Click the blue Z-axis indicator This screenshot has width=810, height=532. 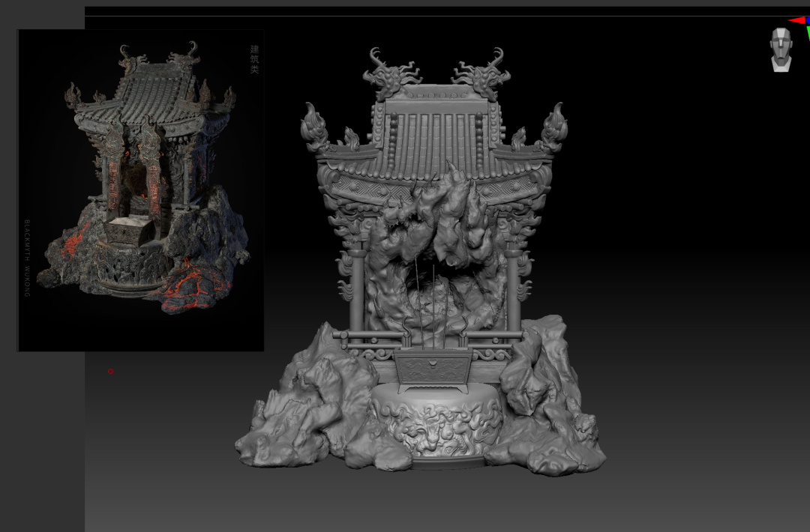tap(807, 21)
